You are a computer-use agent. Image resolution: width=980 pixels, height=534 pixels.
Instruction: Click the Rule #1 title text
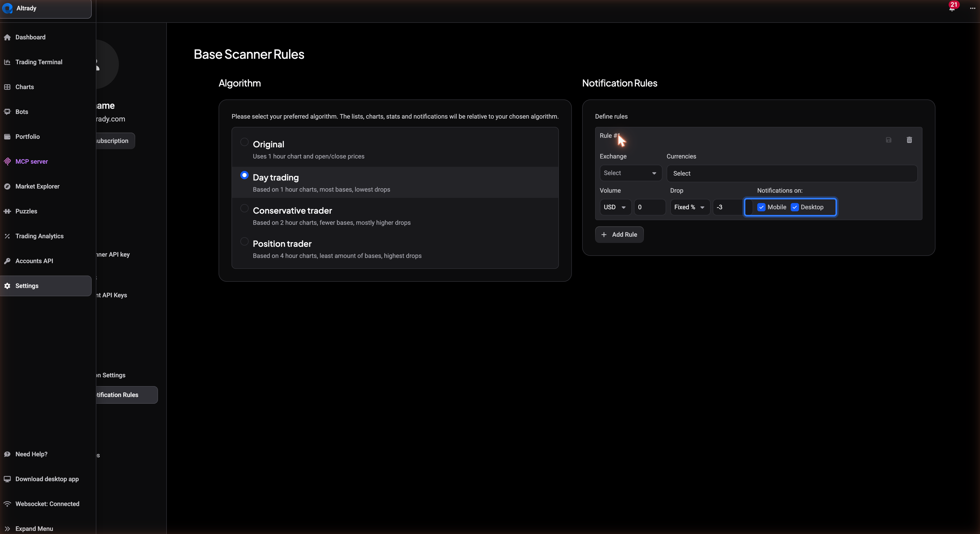[610, 136]
